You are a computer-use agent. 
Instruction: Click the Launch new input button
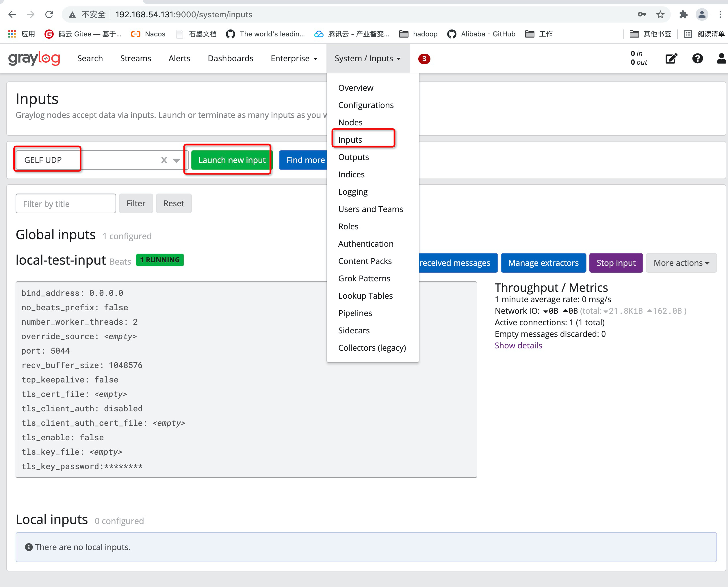pyautogui.click(x=232, y=160)
